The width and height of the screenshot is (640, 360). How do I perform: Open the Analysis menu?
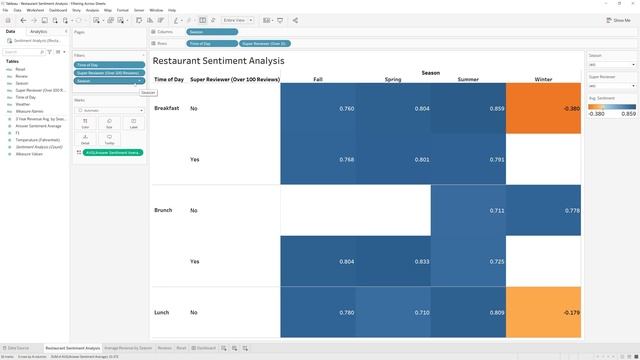(x=92, y=10)
